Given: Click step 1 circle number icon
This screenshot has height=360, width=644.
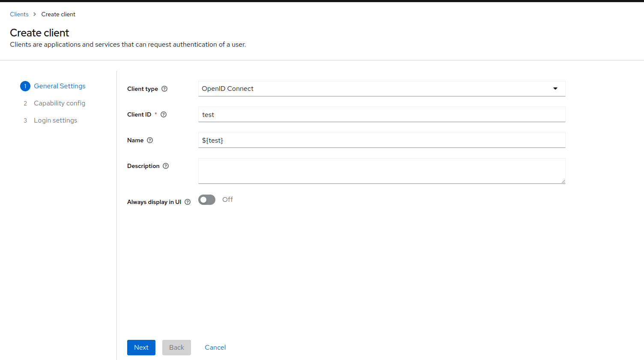Looking at the screenshot, I should point(25,86).
